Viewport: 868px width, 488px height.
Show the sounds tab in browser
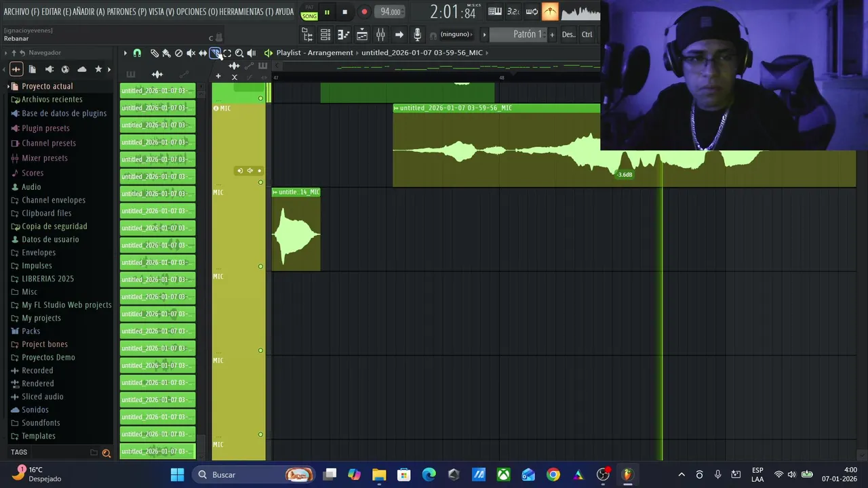(x=49, y=69)
